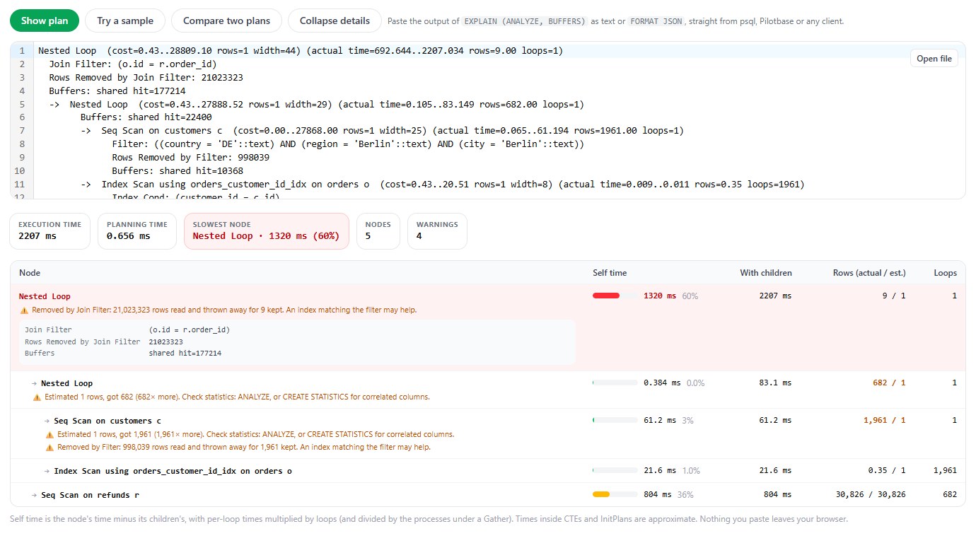Image resolution: width=976 pixels, height=560 pixels.
Task: Select the inner Nested Loop node (682 rows)
Action: pyautogui.click(x=488, y=390)
